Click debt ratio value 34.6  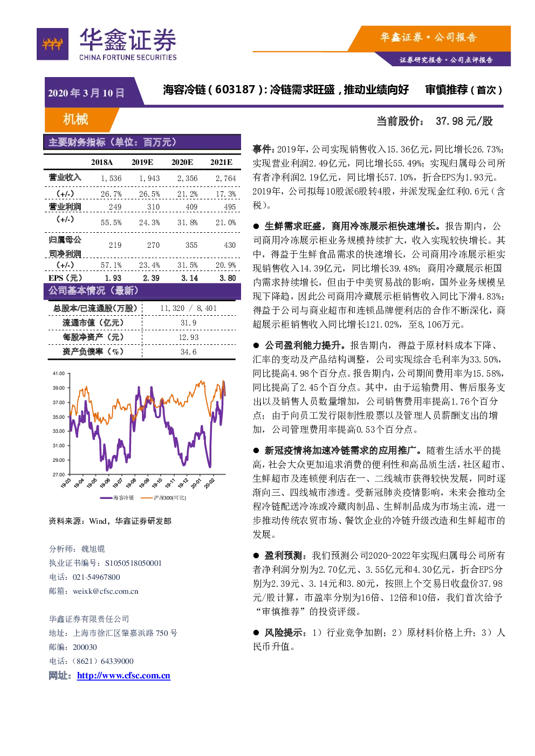(x=188, y=352)
